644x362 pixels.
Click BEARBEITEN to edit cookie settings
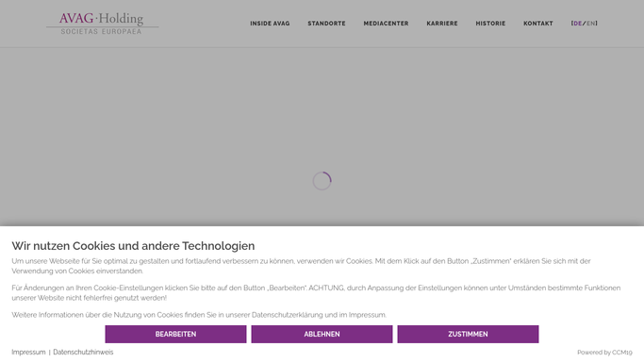175,334
